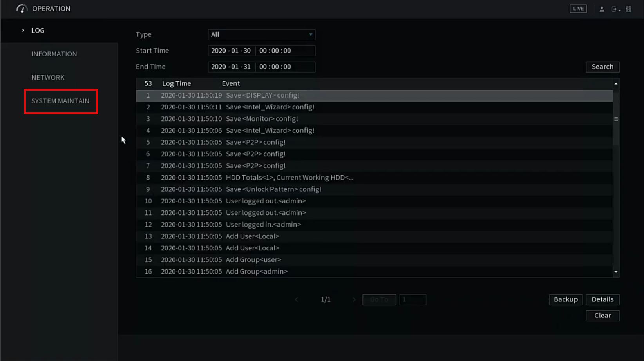Click the Go To button

[x=379, y=299]
